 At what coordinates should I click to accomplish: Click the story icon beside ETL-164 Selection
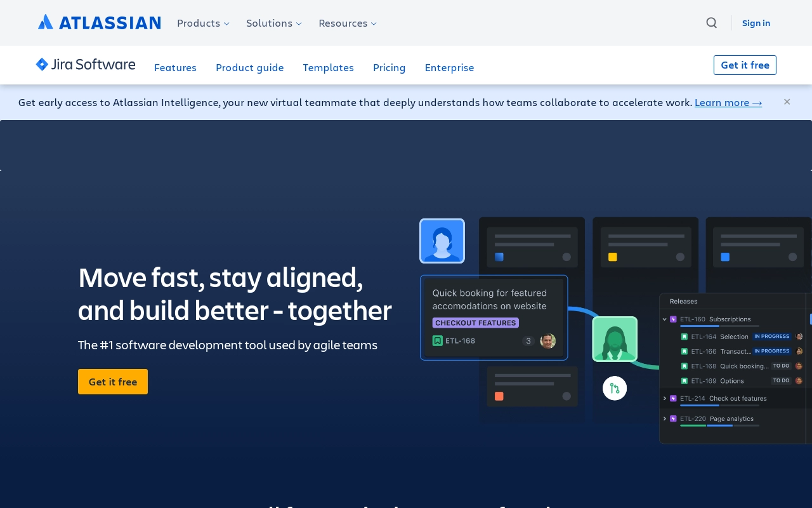(684, 337)
